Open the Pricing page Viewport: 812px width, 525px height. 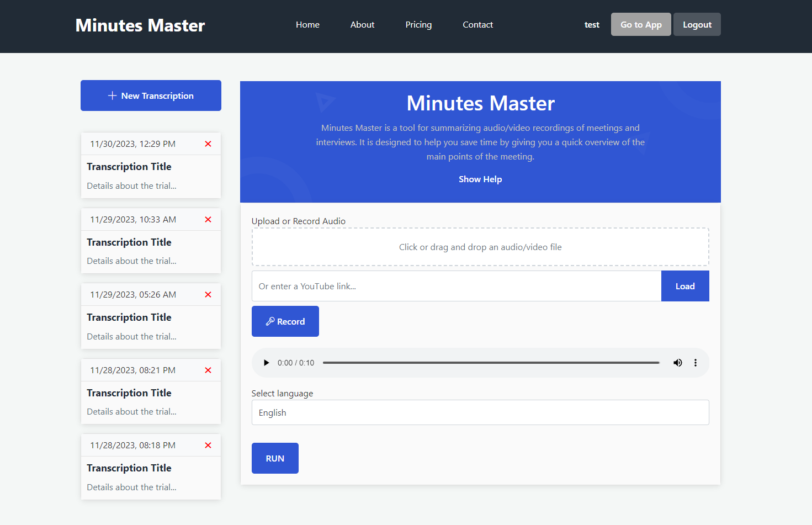[418, 25]
